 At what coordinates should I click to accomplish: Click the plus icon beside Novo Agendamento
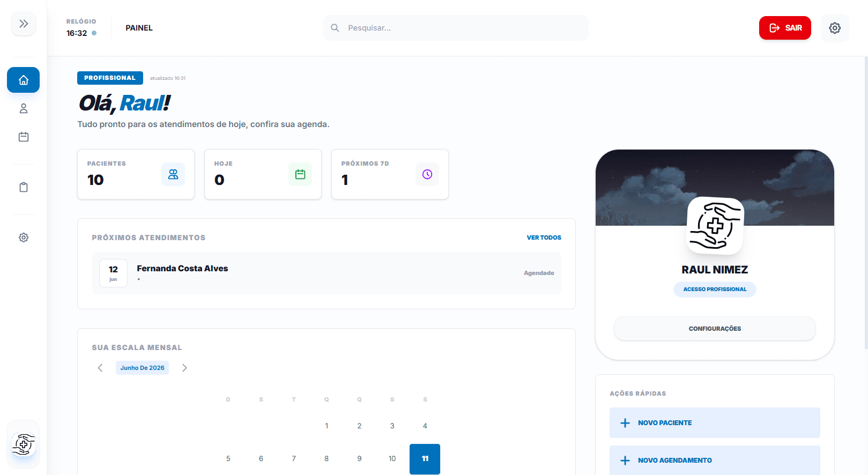(x=625, y=461)
